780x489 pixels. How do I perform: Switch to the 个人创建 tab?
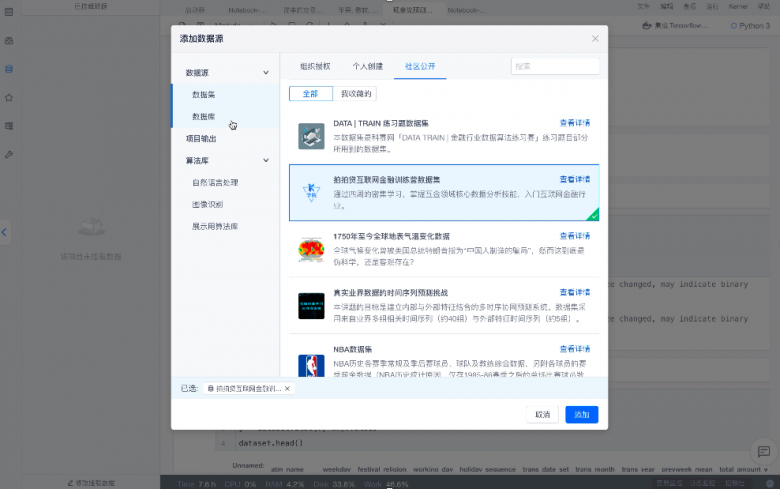(x=368, y=66)
